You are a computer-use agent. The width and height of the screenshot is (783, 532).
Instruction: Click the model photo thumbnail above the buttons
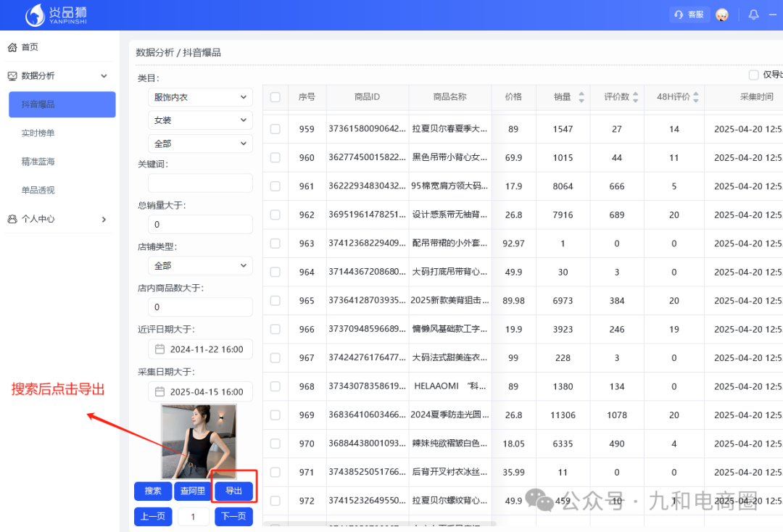click(199, 440)
